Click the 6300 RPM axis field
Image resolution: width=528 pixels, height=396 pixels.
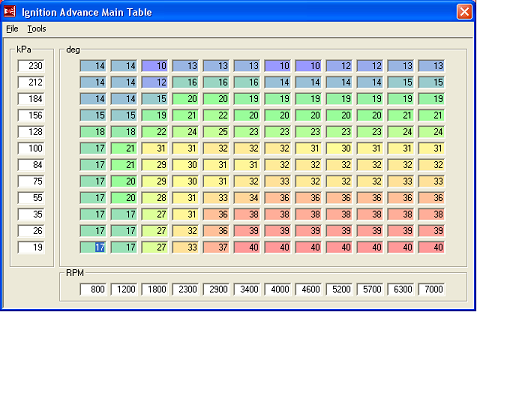(401, 289)
